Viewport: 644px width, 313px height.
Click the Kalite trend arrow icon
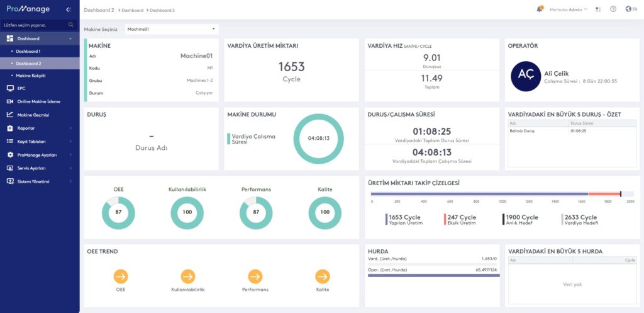323,276
